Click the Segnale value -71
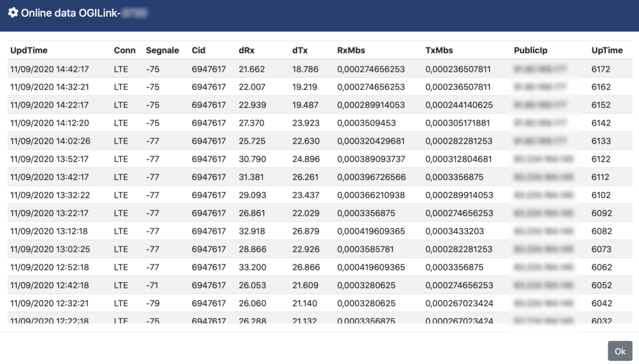This screenshot has height=364, width=639. pyautogui.click(x=152, y=285)
